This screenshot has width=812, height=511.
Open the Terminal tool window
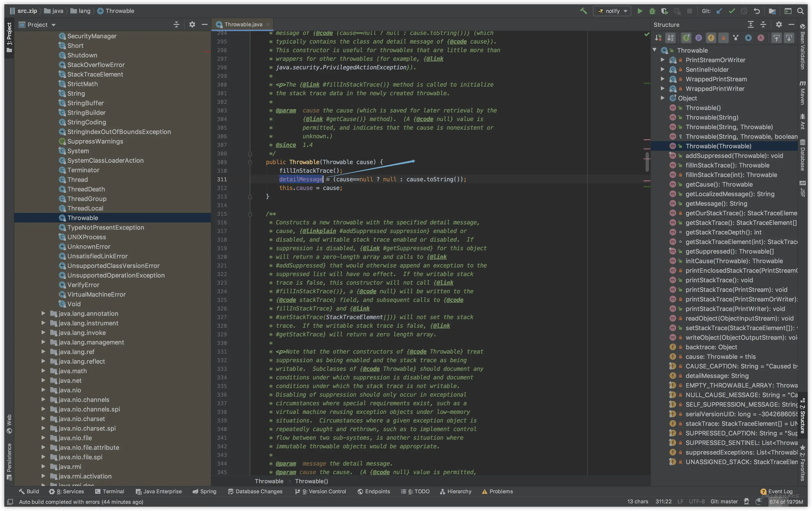click(110, 491)
